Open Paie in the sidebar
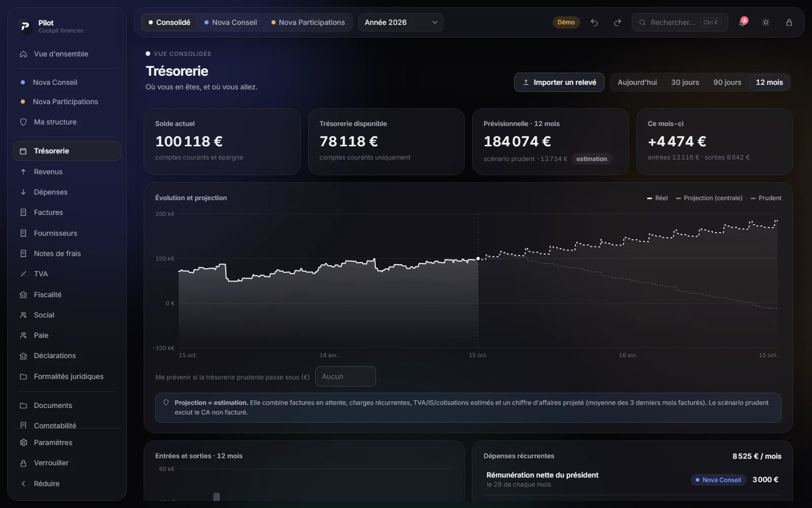 (67, 335)
